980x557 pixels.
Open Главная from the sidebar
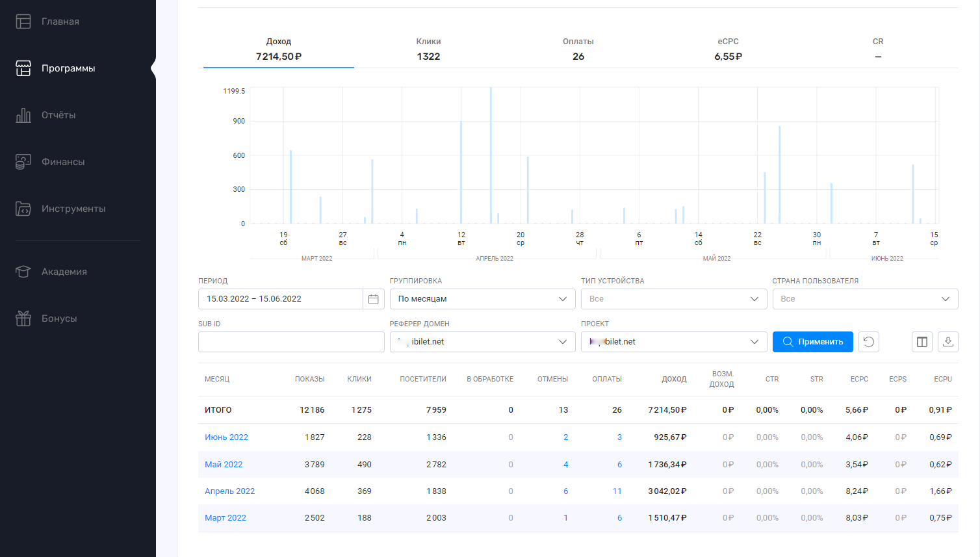click(x=60, y=21)
